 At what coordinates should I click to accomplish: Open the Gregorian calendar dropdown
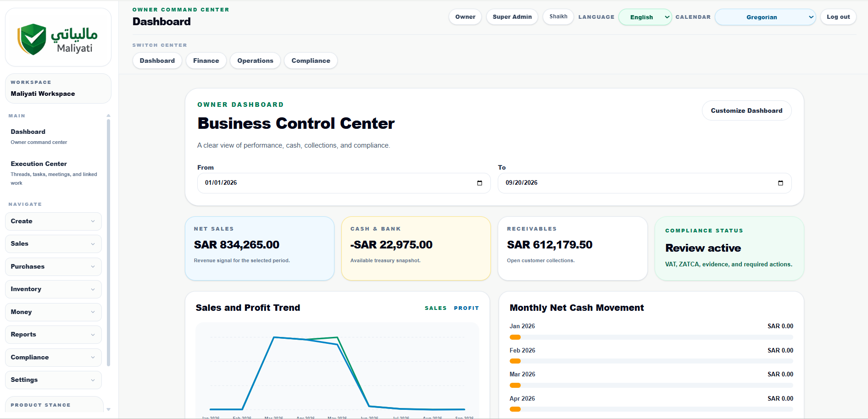(x=765, y=17)
